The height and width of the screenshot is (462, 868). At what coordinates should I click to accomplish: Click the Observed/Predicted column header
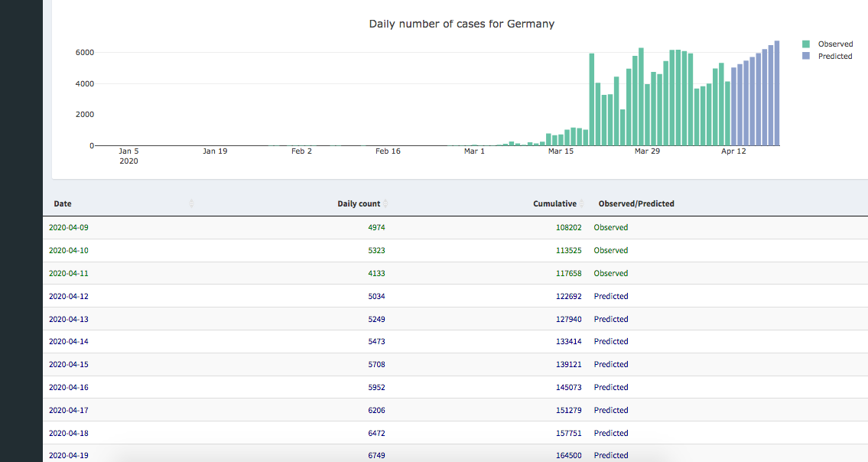(636, 204)
